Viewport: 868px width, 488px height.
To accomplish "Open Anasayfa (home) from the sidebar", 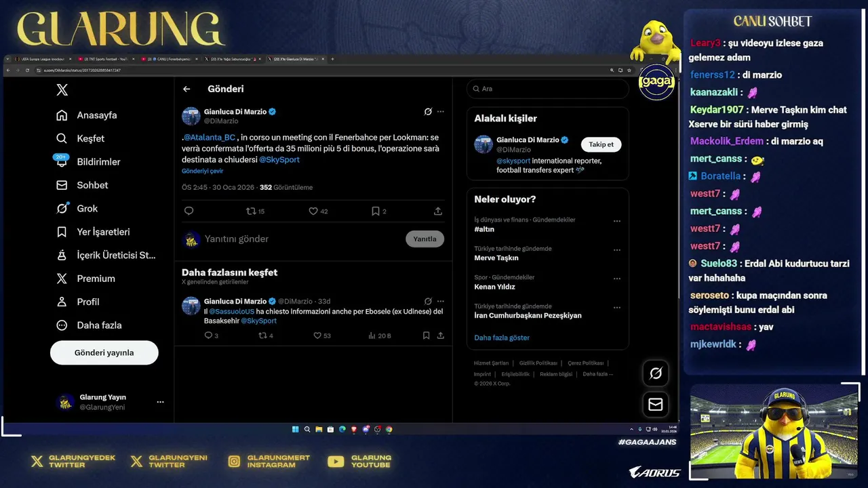I will (86, 115).
